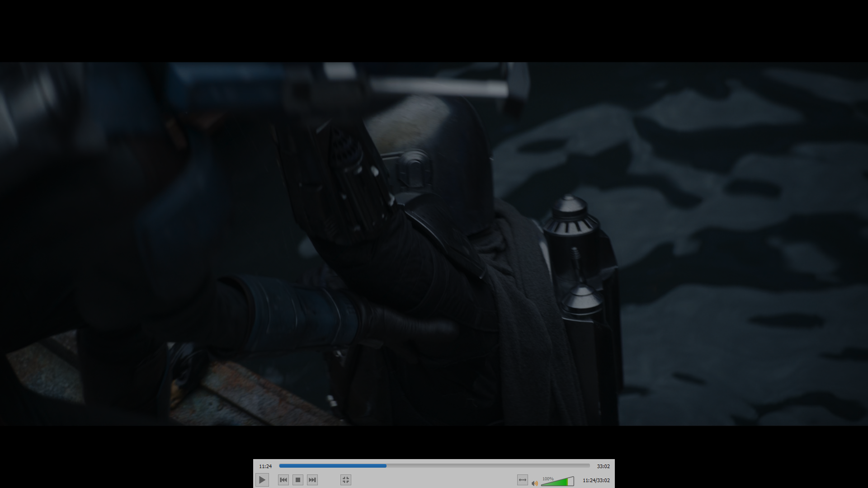Stop playback using the stop button
Viewport: 868px width, 488px height.
[x=298, y=480]
